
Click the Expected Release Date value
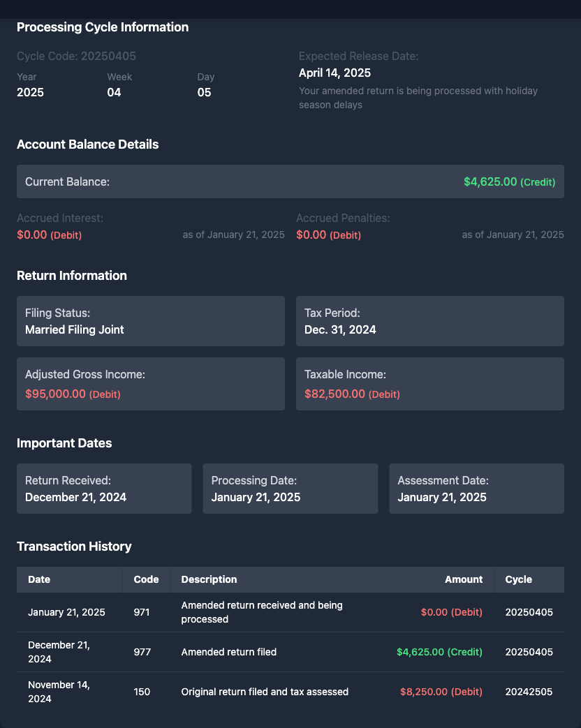coord(334,73)
